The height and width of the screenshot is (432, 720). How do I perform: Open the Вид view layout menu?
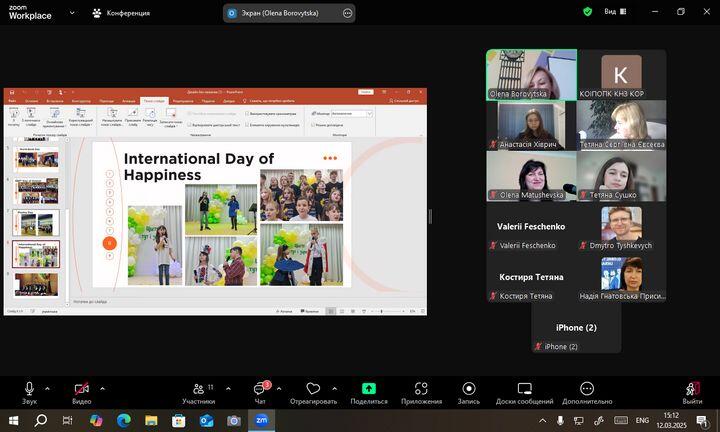coord(615,12)
